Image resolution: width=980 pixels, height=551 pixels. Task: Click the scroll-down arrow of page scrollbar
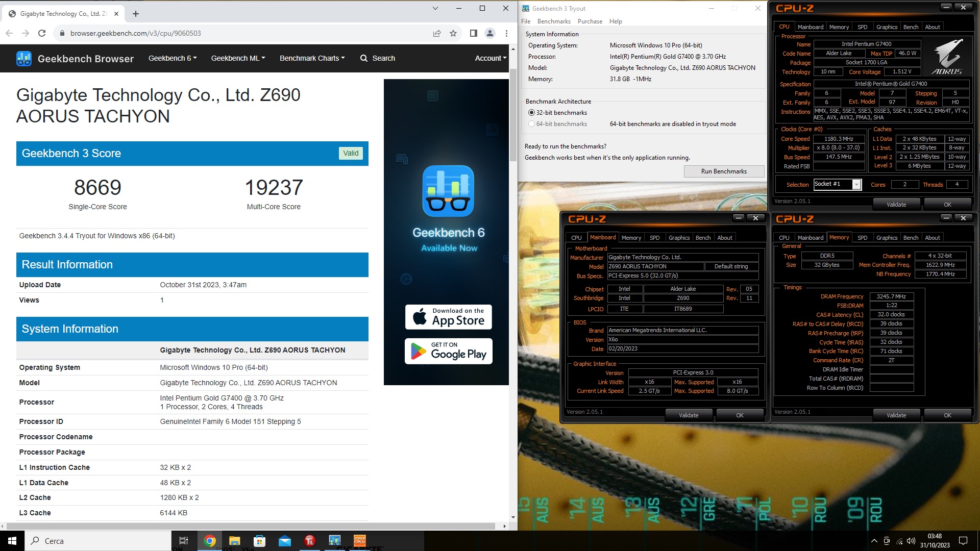(x=513, y=517)
